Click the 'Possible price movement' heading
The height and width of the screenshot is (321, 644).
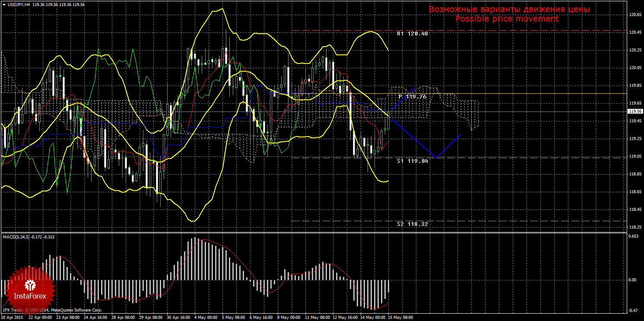point(507,19)
